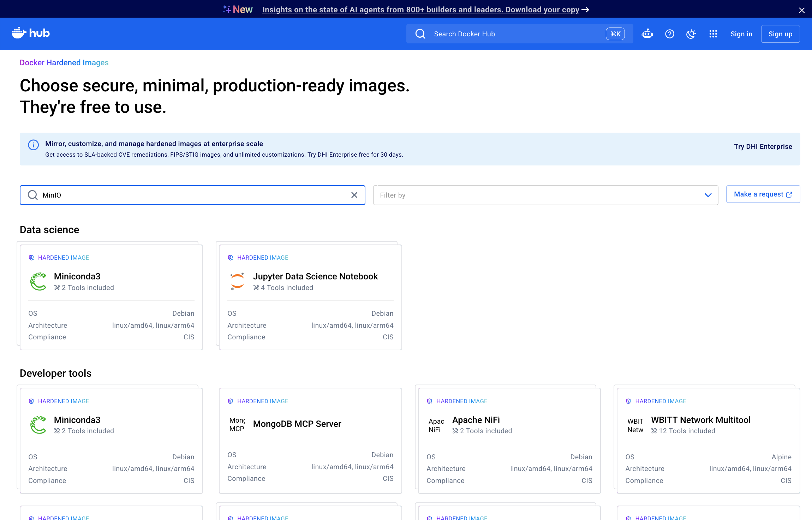
Task: Click the Data science section heading
Action: tap(49, 230)
